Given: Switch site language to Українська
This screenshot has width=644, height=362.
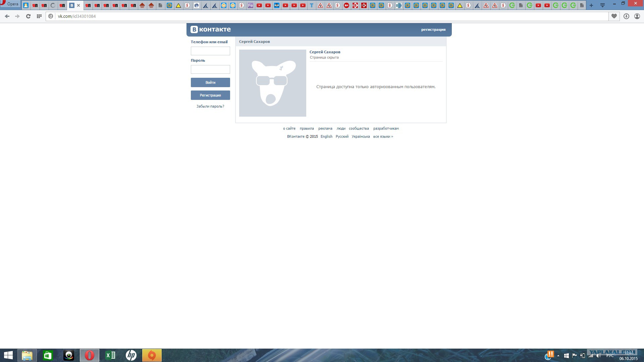Looking at the screenshot, I should click(361, 136).
